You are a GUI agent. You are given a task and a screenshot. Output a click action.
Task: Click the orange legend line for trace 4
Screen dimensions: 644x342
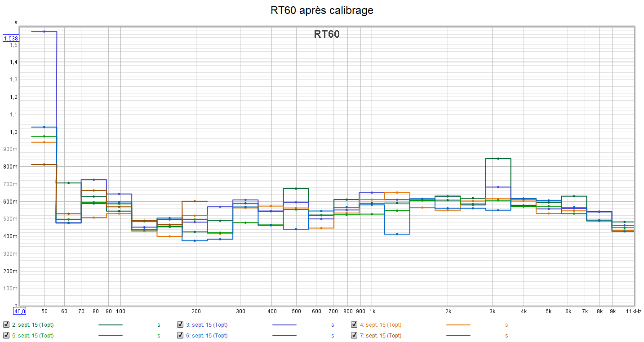(x=458, y=324)
